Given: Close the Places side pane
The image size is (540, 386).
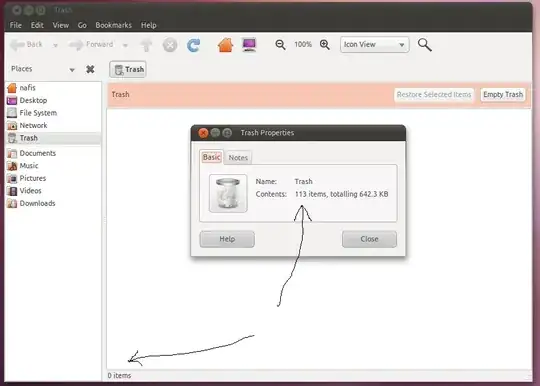Looking at the screenshot, I should click(90, 69).
